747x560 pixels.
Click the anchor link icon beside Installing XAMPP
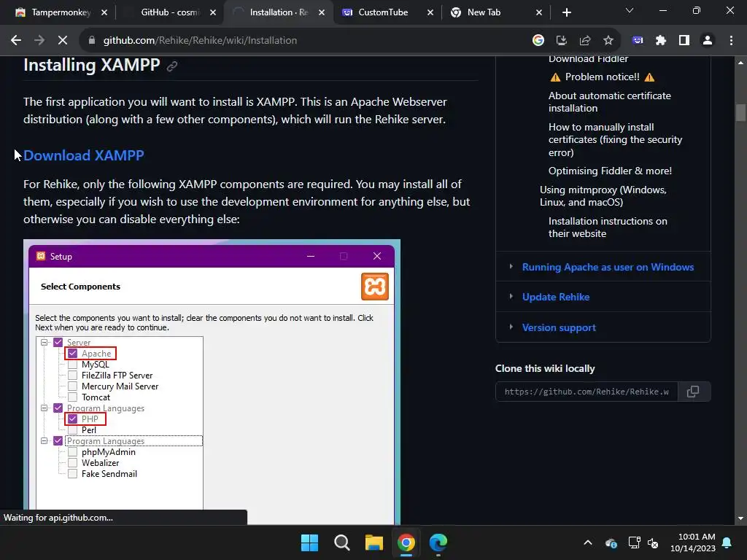(172, 66)
